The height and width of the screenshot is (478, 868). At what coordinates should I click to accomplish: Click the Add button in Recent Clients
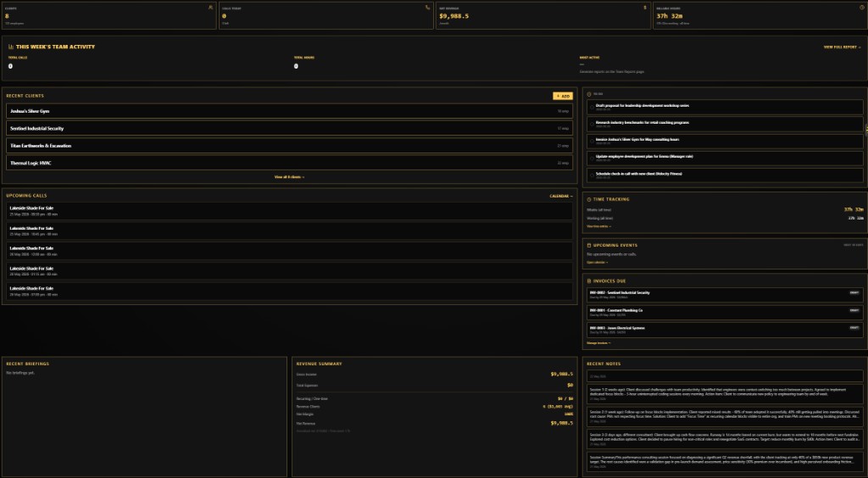(563, 97)
